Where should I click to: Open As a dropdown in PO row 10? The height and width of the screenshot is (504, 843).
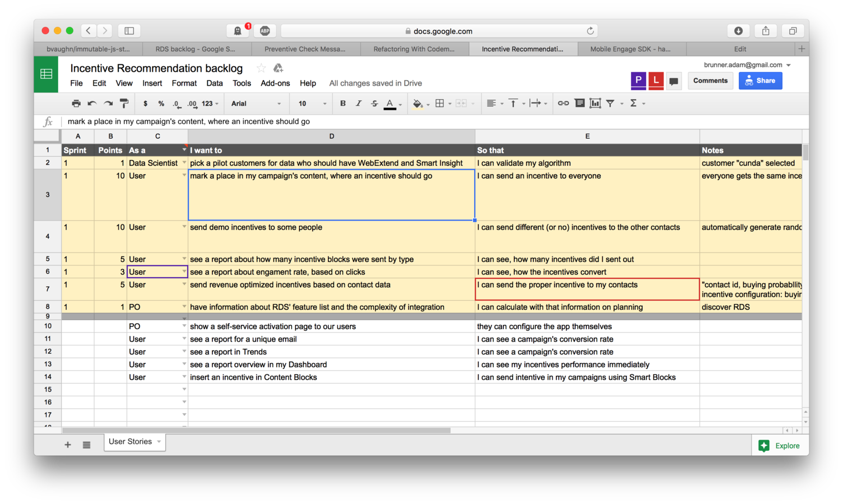[184, 326]
